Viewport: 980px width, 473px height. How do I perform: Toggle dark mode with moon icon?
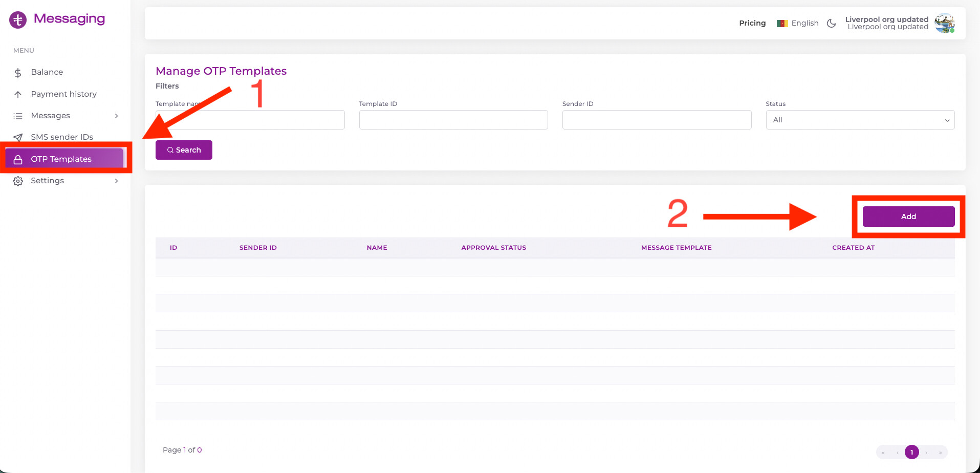pos(831,23)
